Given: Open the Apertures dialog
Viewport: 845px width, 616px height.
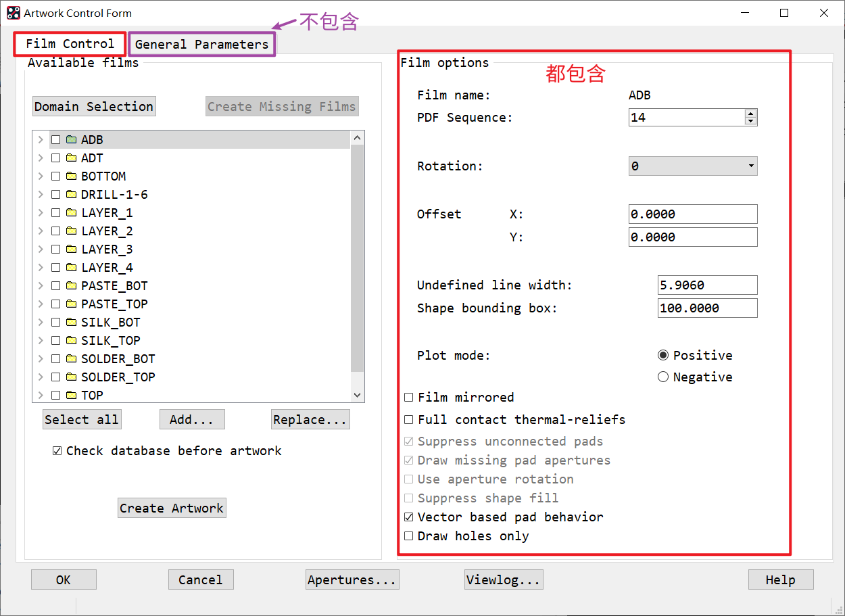Looking at the screenshot, I should click(x=352, y=579).
